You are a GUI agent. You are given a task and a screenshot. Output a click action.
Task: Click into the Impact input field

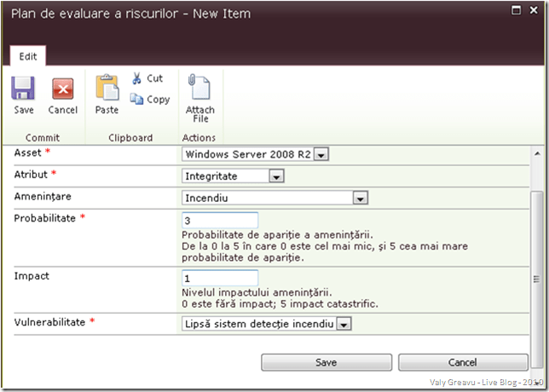pos(220,279)
